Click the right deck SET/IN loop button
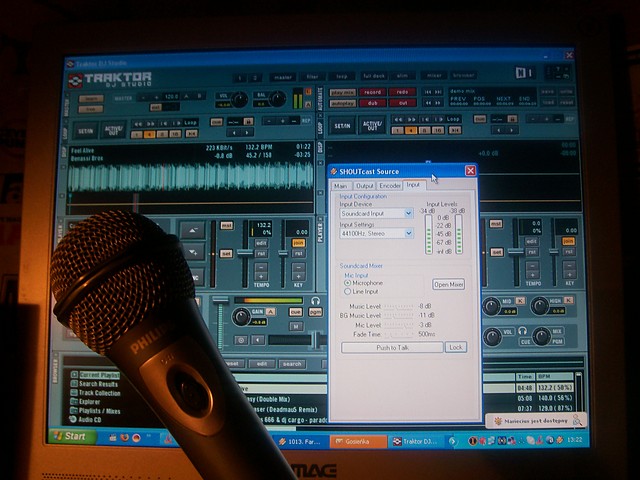This screenshot has width=640, height=480. point(342,126)
